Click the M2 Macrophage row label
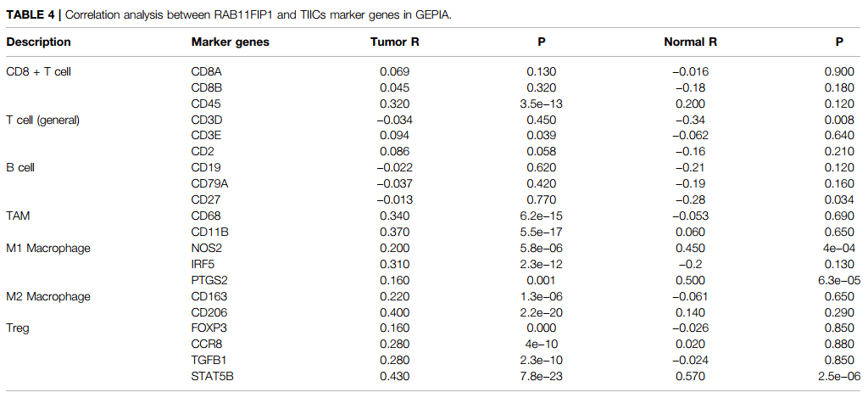 pyautogui.click(x=48, y=296)
